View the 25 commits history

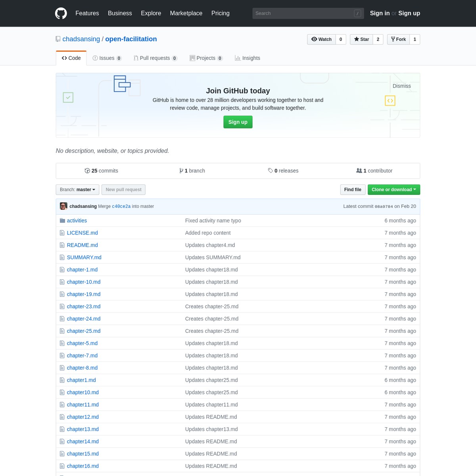(x=101, y=171)
